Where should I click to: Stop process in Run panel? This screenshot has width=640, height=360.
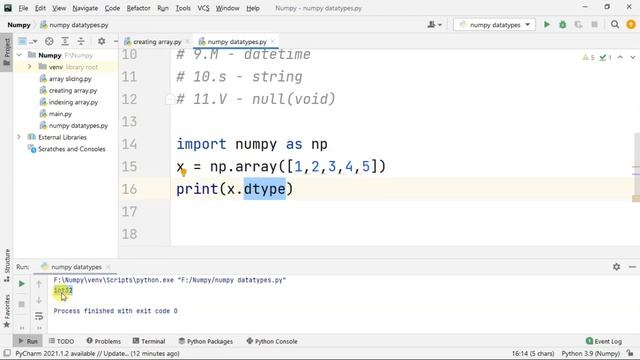point(22,304)
